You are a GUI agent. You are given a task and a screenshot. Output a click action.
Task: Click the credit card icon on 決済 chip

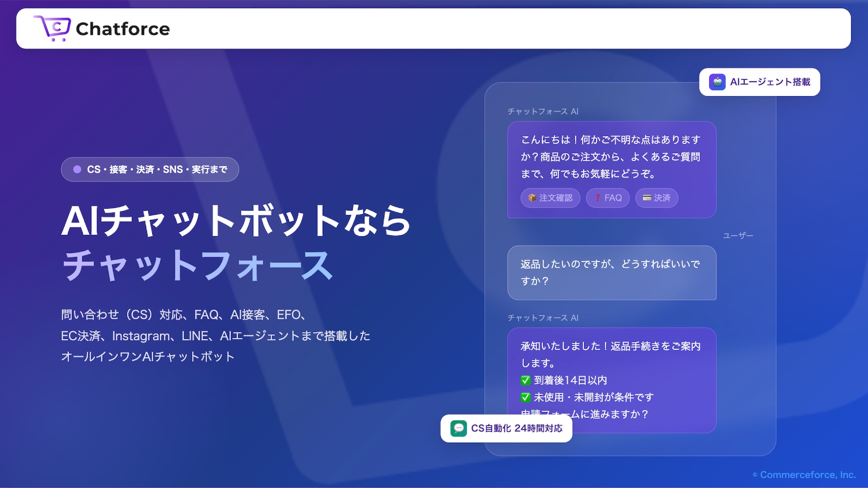coord(647,198)
